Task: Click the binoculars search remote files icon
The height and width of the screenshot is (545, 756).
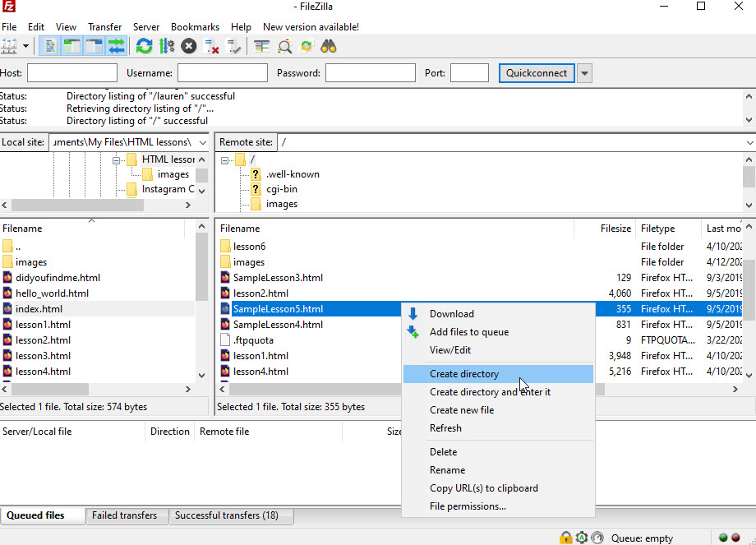Action: [x=329, y=47]
